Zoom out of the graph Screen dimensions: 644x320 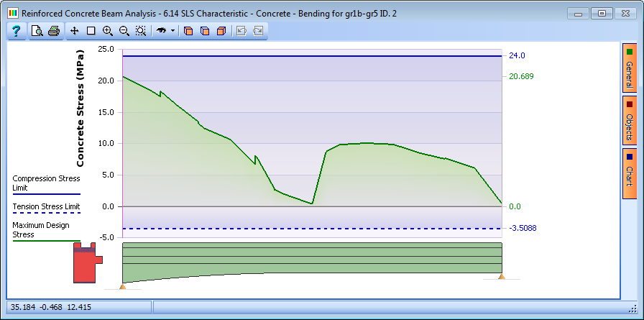click(x=124, y=31)
